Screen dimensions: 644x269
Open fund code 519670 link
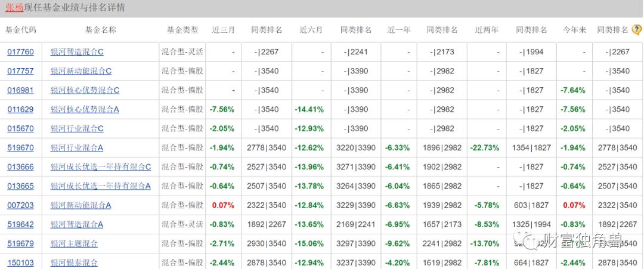(x=20, y=148)
